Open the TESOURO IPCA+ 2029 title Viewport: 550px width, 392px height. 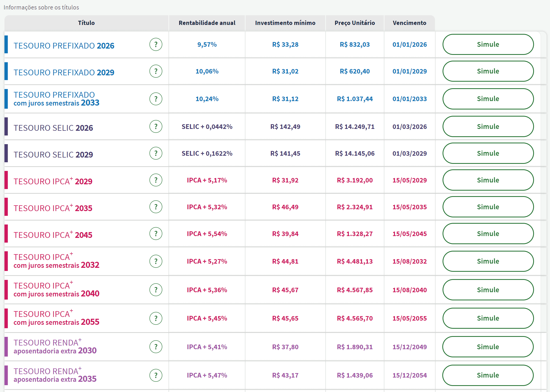(53, 181)
